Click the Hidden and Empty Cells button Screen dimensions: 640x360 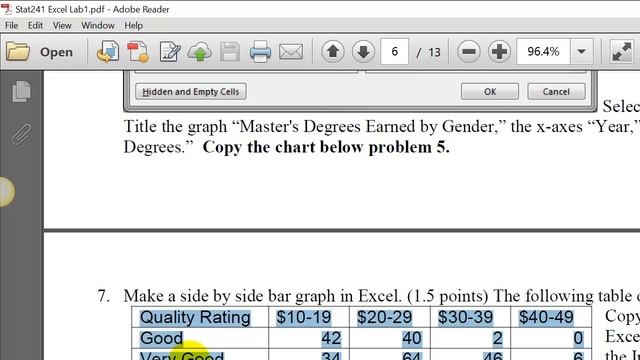pyautogui.click(x=191, y=91)
